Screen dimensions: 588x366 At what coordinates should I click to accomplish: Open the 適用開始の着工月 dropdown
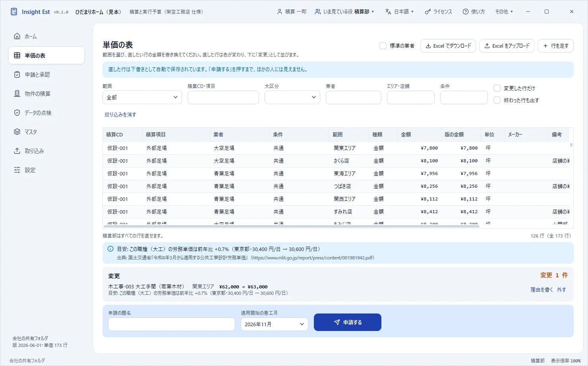275,324
